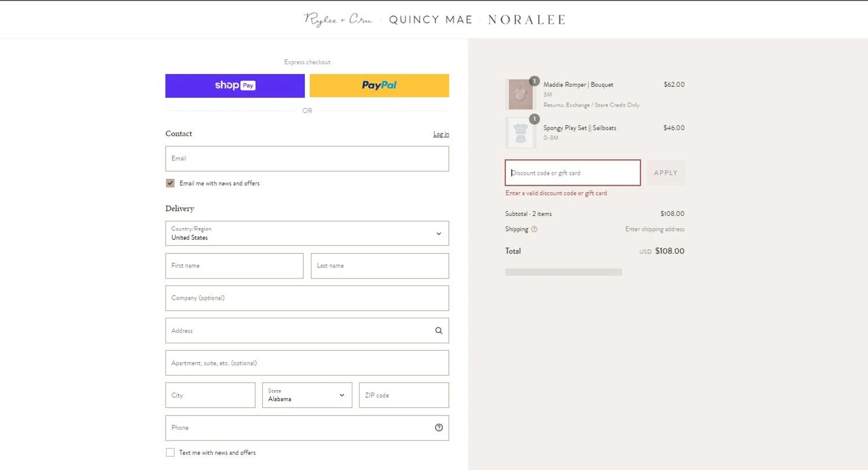Image resolution: width=868 pixels, height=470 pixels.
Task: Click the Maddie Romper | Bouquet product name
Action: point(578,85)
